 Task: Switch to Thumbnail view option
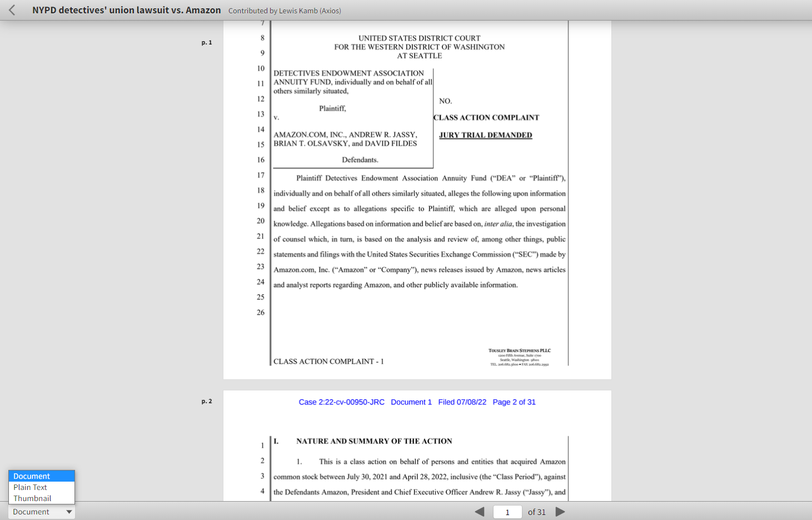coord(42,498)
